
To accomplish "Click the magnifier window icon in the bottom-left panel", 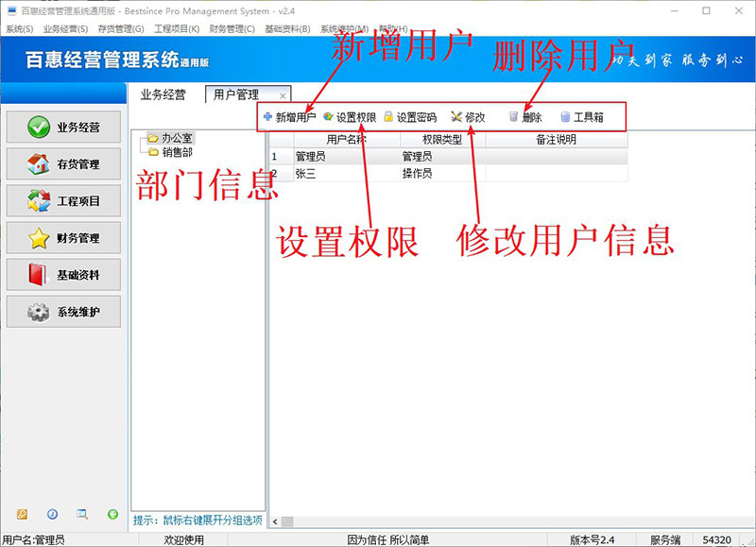I will point(82,514).
